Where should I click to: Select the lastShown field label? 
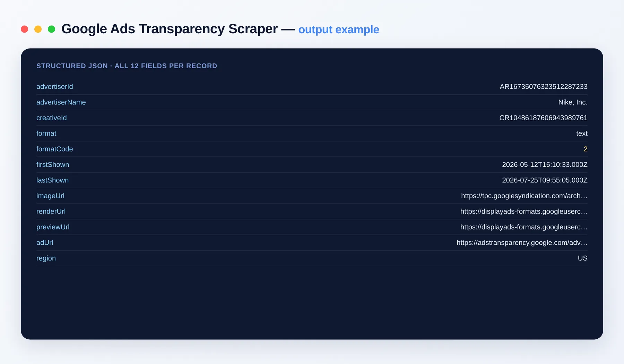53,180
